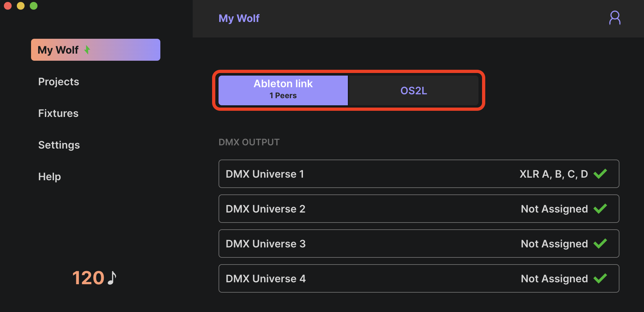Click the music note tempo icon
The width and height of the screenshot is (644, 312).
click(112, 278)
